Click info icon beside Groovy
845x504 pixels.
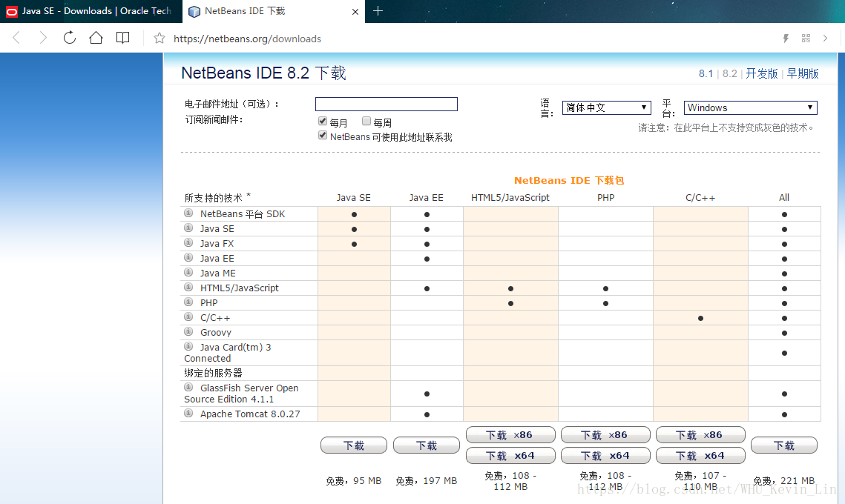[188, 332]
